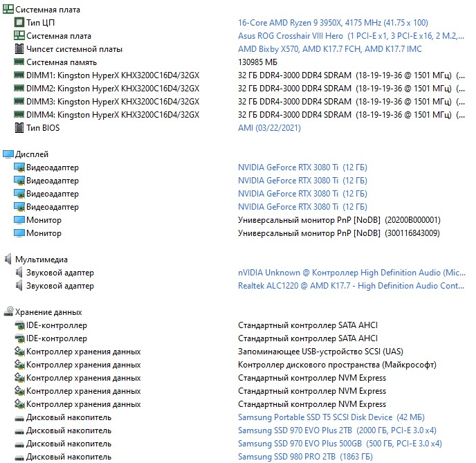Click the first IDE-контроллер icon

pyautogui.click(x=19, y=325)
